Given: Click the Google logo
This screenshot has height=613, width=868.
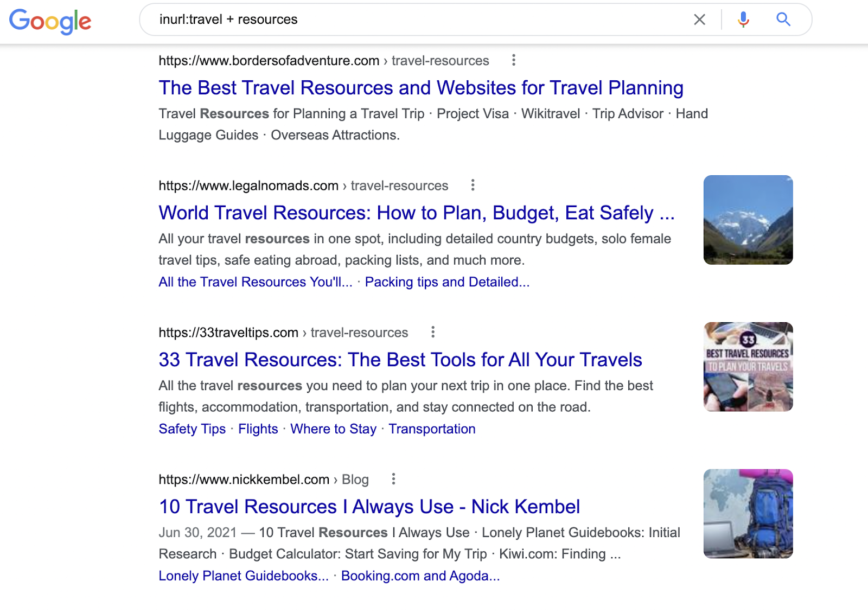Looking at the screenshot, I should tap(50, 21).
